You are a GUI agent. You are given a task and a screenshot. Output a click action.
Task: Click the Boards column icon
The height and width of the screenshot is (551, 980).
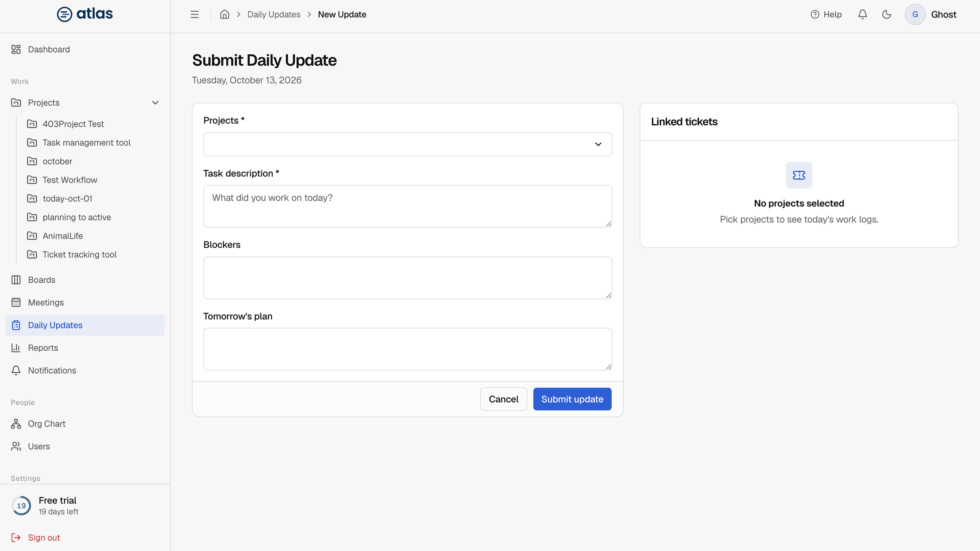16,280
